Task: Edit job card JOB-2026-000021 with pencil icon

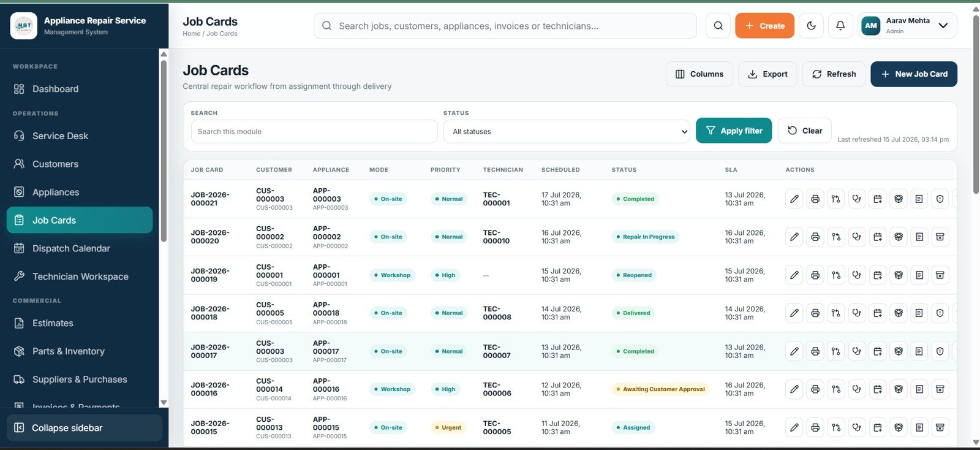Action: 794,199
